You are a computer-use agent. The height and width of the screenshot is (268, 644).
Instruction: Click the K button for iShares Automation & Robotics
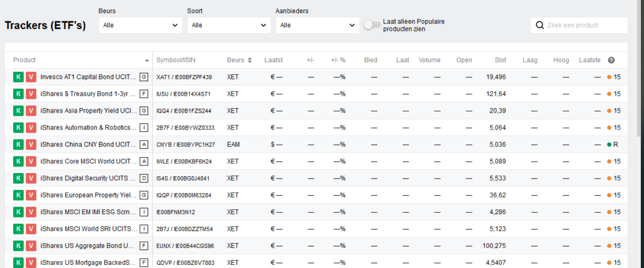[18, 128]
